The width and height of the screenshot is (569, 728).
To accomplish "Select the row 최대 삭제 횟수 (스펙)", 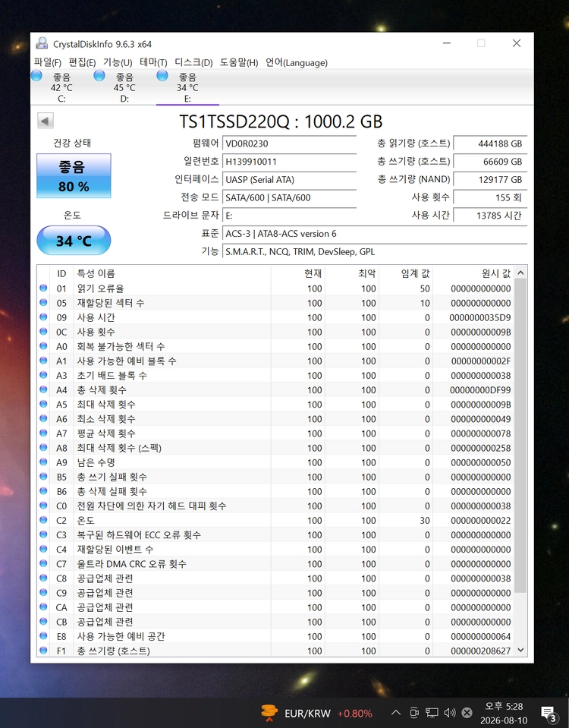I will pos(275,448).
